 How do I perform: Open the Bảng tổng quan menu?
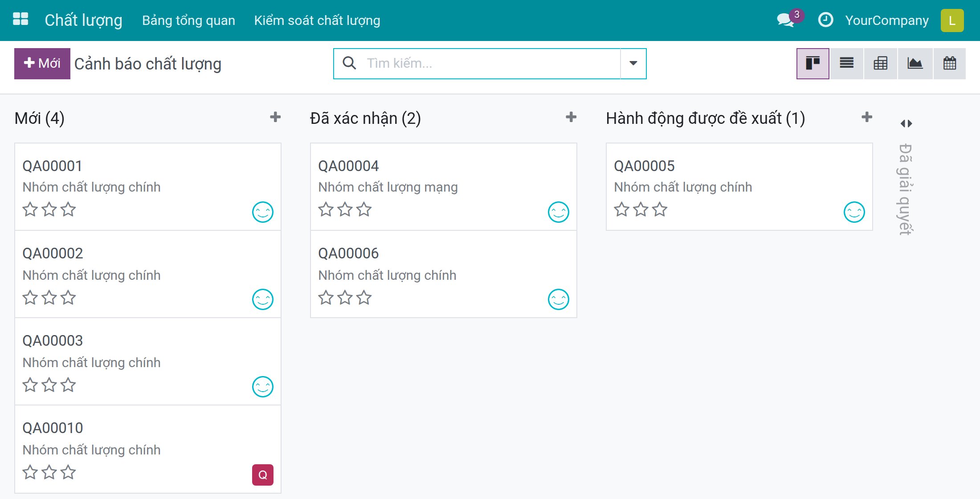pyautogui.click(x=188, y=20)
